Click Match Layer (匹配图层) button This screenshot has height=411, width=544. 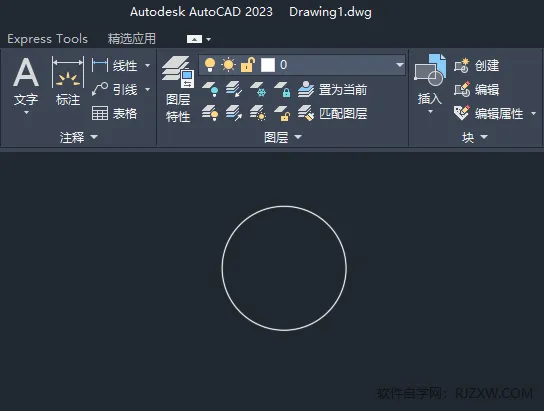332,113
